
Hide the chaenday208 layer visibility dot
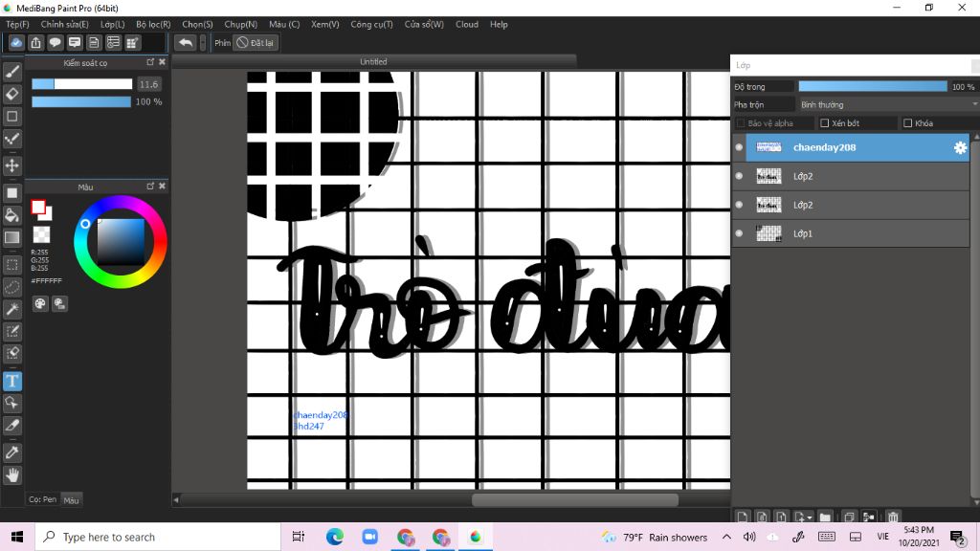739,147
